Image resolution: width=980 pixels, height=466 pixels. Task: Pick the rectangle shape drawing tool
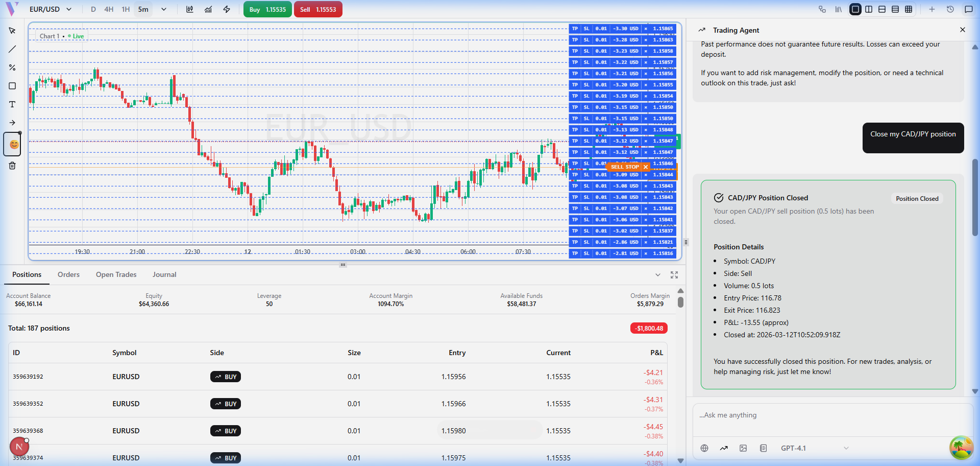[x=12, y=86]
